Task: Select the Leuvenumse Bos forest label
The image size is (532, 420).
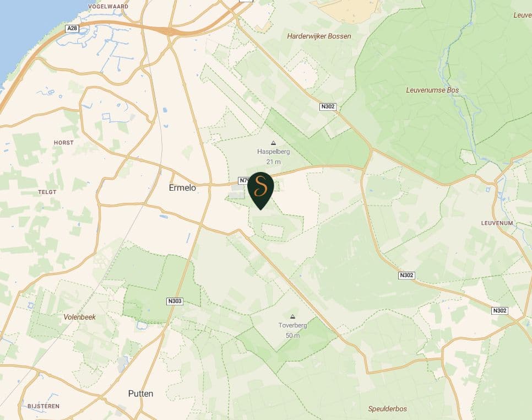Action: [432, 90]
